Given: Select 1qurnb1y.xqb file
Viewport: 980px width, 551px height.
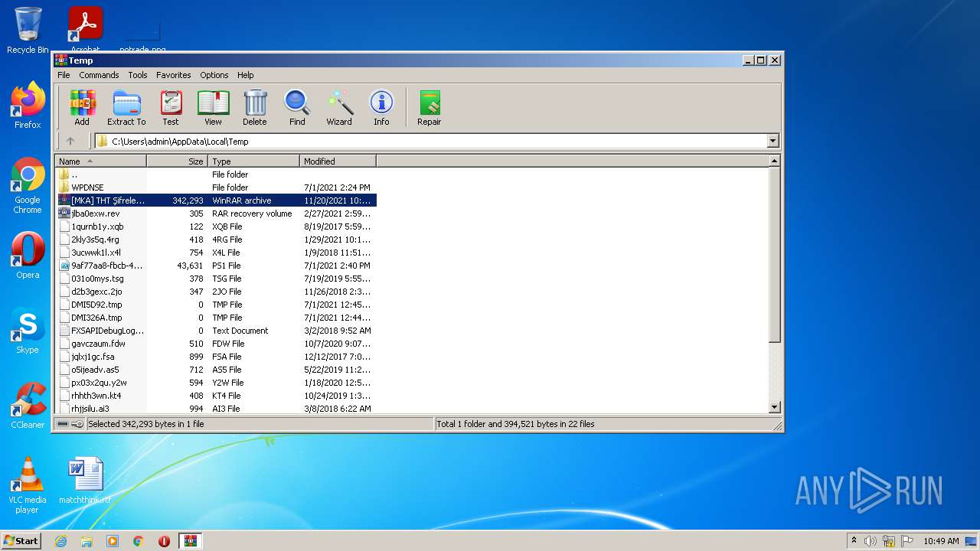Looking at the screenshot, I should (216, 227).
